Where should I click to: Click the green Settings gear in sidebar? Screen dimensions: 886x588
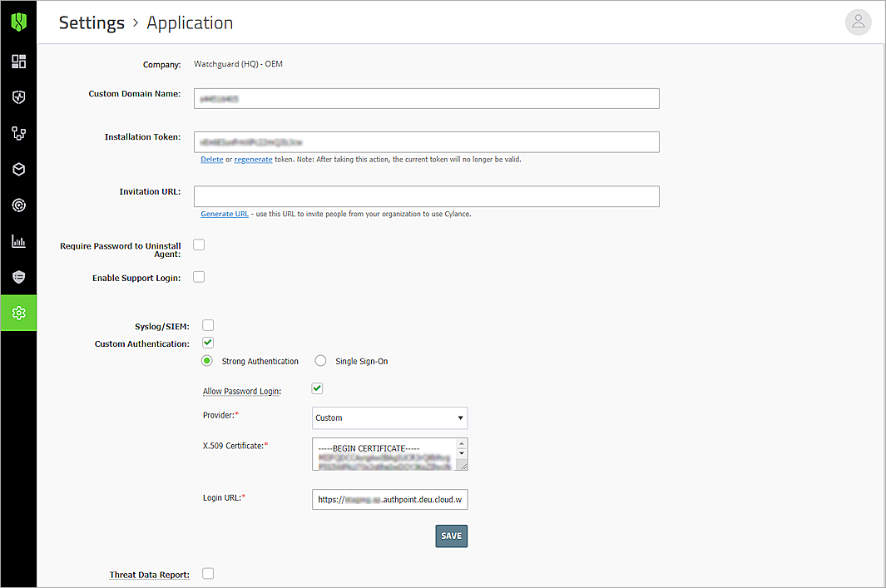(x=18, y=313)
